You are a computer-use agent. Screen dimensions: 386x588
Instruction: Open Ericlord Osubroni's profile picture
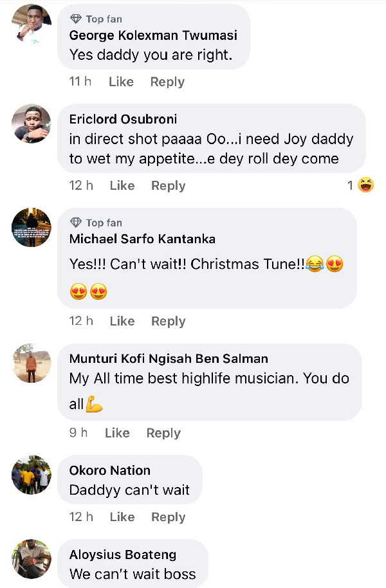(x=31, y=124)
